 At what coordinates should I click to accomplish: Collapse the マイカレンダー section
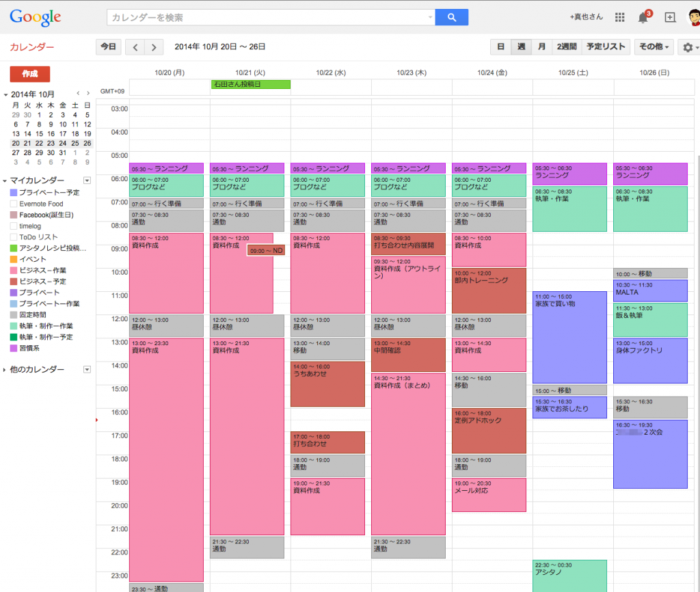pyautogui.click(x=5, y=180)
